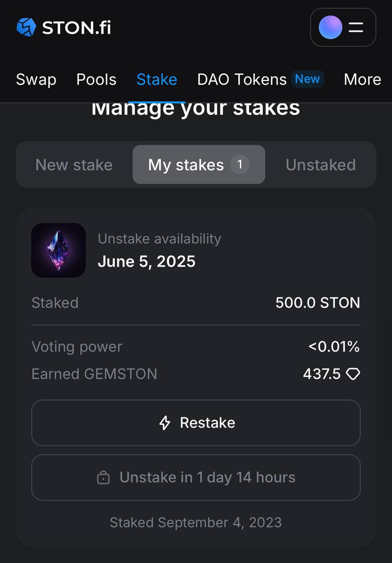Screen dimensions: 392x563
Task: Click the stakes count badge showing 1
Action: coord(240,165)
